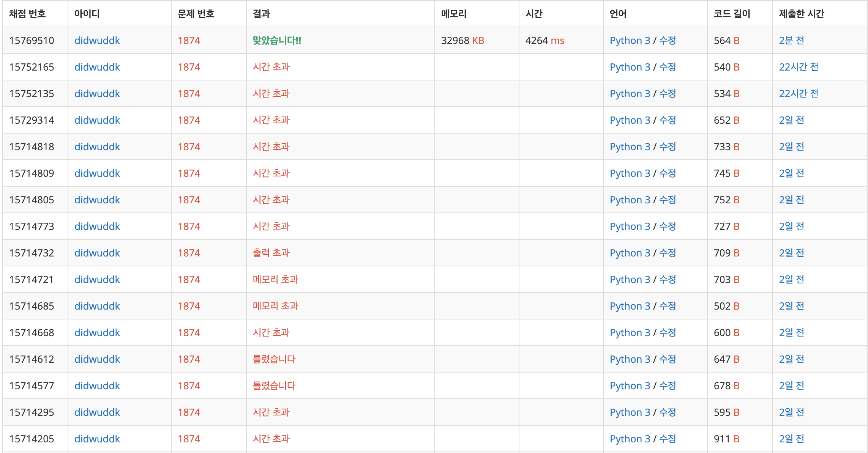Click '2일 전' link in row 15714668
This screenshot has height=453, width=868.
791,333
